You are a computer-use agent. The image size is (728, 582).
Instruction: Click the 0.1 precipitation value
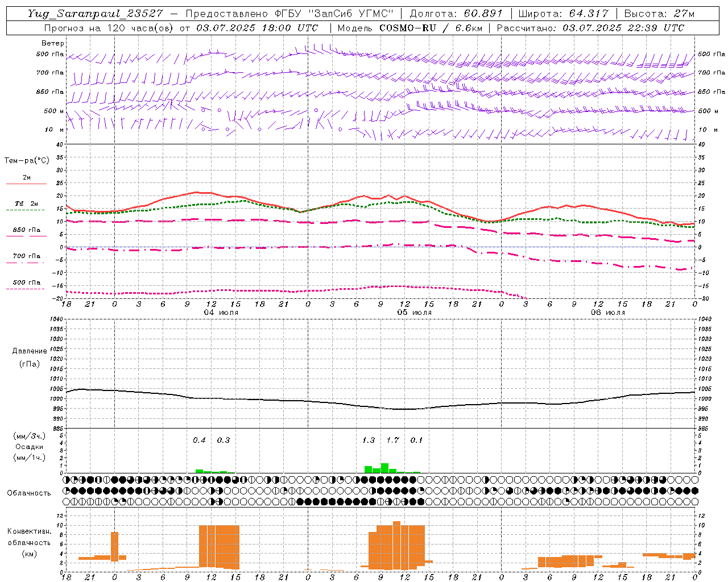417,440
